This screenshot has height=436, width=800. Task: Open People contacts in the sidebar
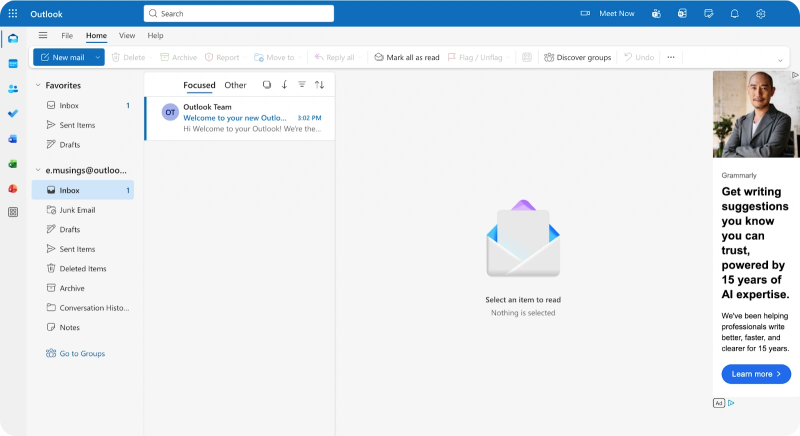(x=13, y=88)
